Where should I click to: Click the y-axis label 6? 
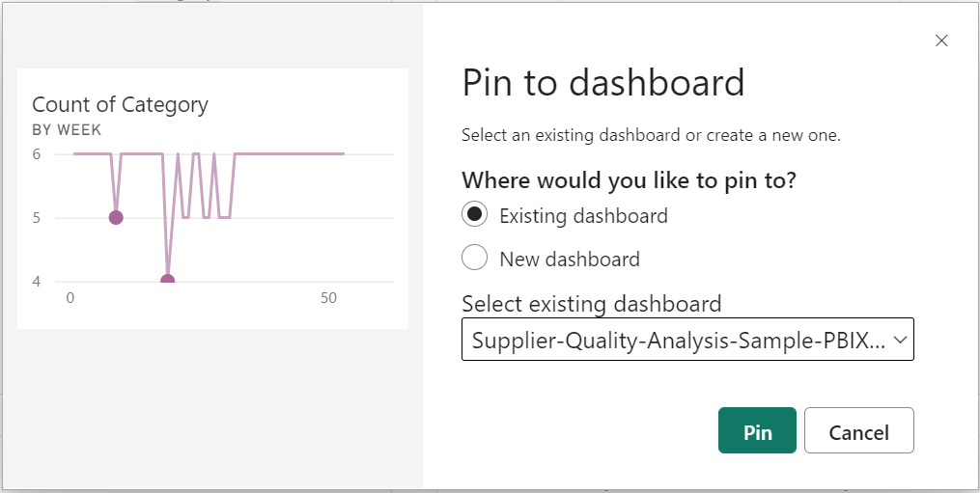[37, 154]
